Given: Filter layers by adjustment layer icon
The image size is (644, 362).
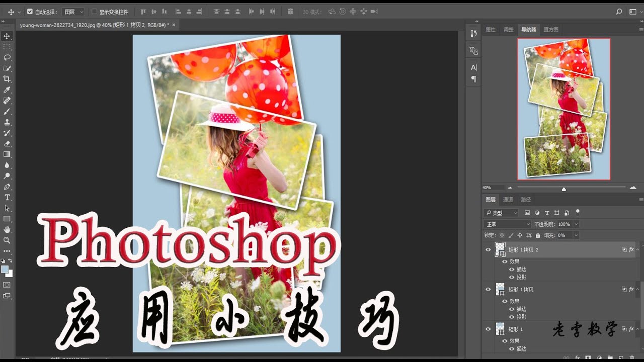Looking at the screenshot, I should point(537,213).
